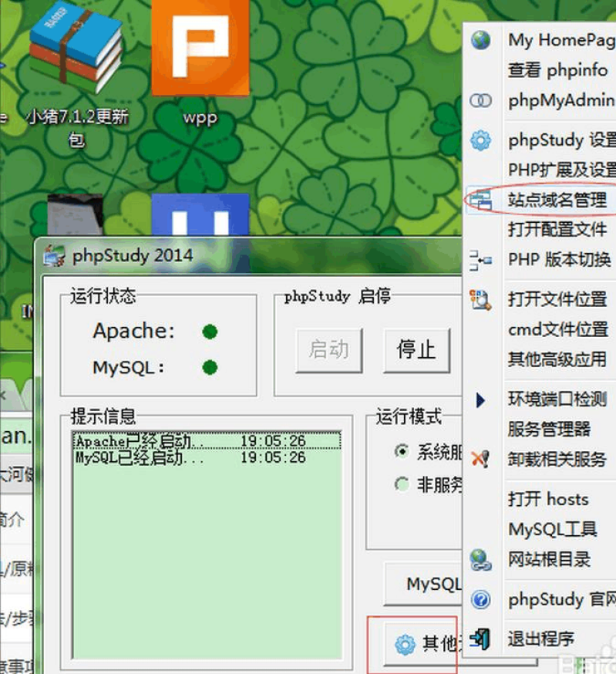Viewport: 616px width, 674px height.
Task: Click the phpStudy 2014 title bar icon
Action: pyautogui.click(x=54, y=256)
